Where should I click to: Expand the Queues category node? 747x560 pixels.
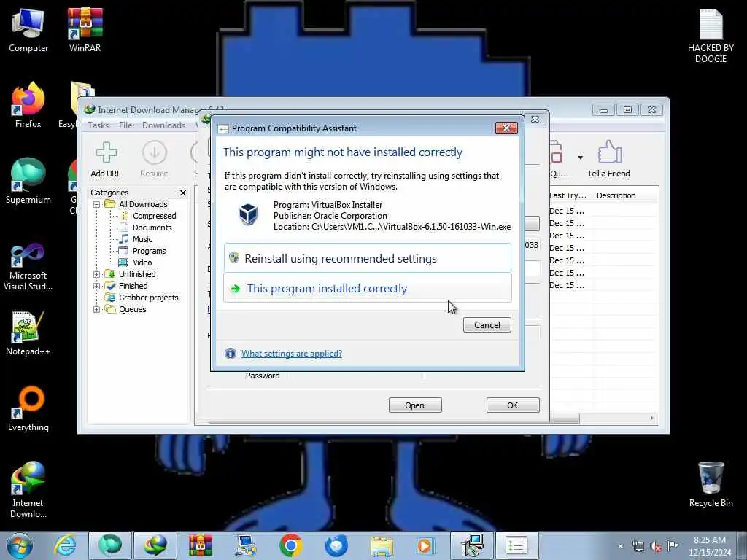97,309
